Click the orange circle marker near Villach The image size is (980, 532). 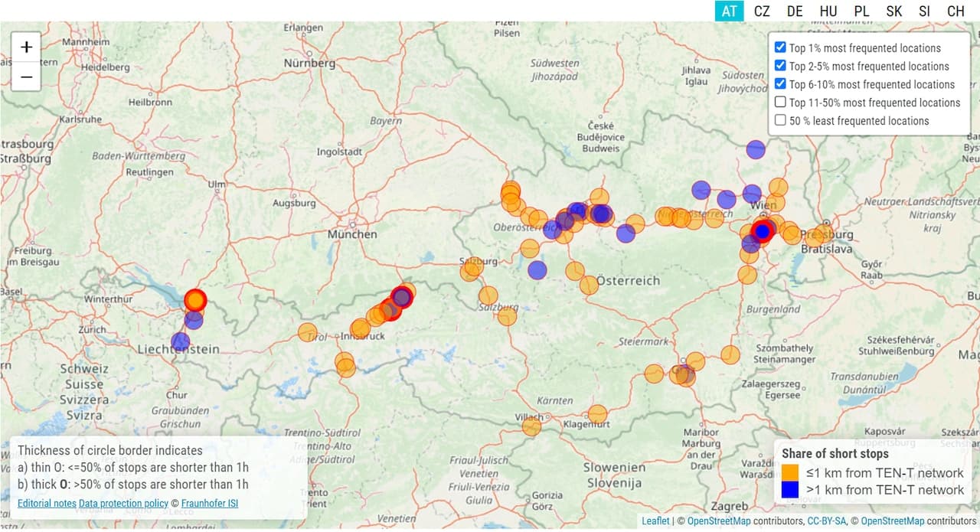pyautogui.click(x=531, y=426)
